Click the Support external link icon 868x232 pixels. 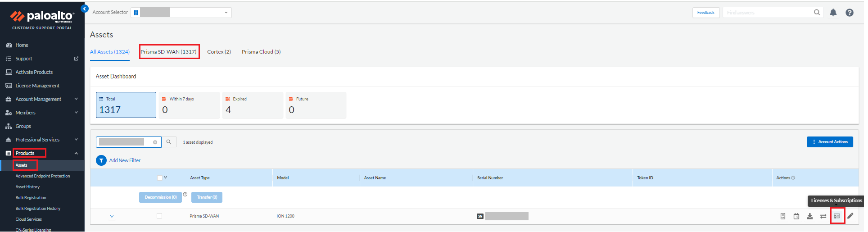[x=76, y=59]
